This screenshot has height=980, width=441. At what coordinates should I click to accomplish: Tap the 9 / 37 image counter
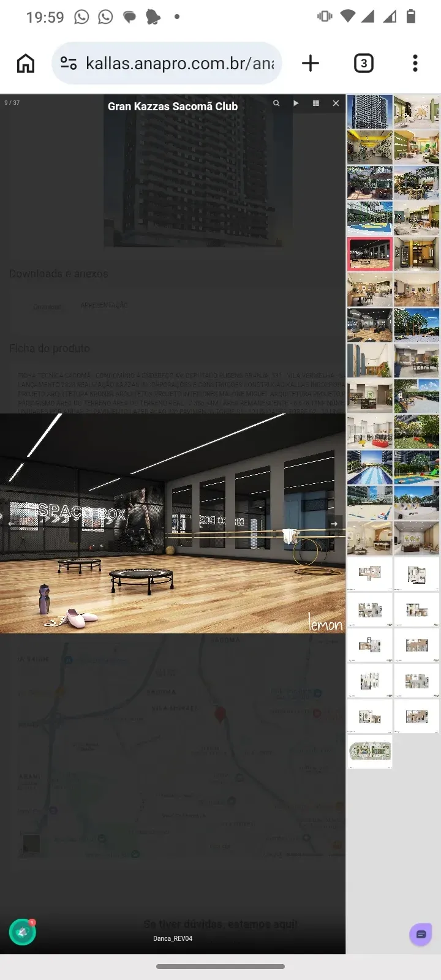pos(12,102)
